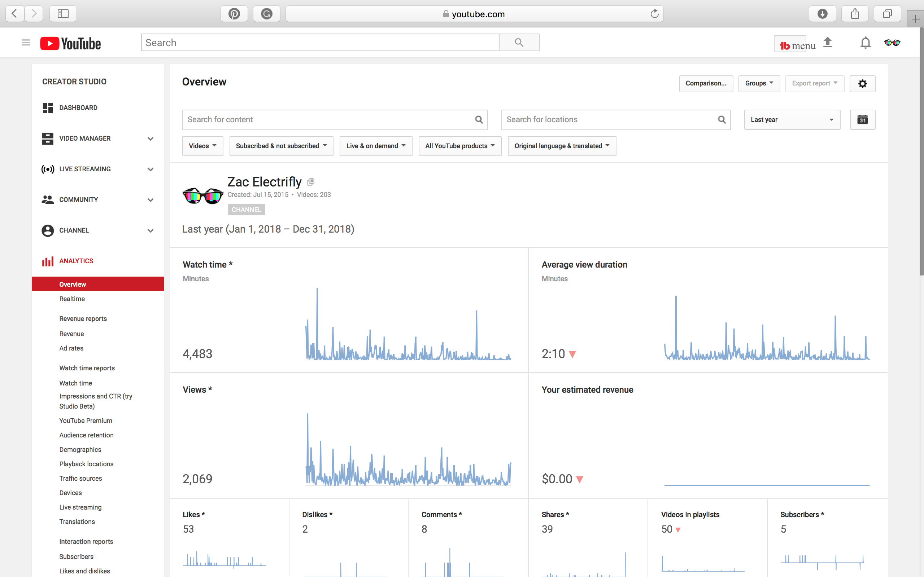Open the notifications bell
This screenshot has height=577, width=924.
(865, 43)
